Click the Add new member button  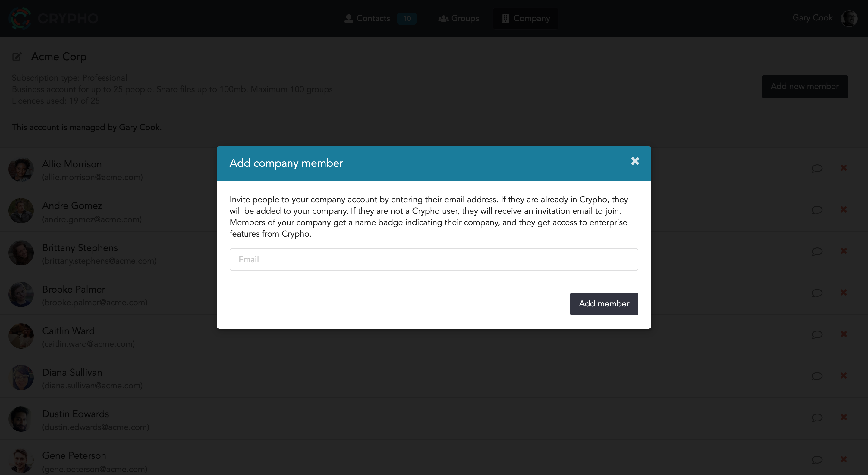point(804,86)
